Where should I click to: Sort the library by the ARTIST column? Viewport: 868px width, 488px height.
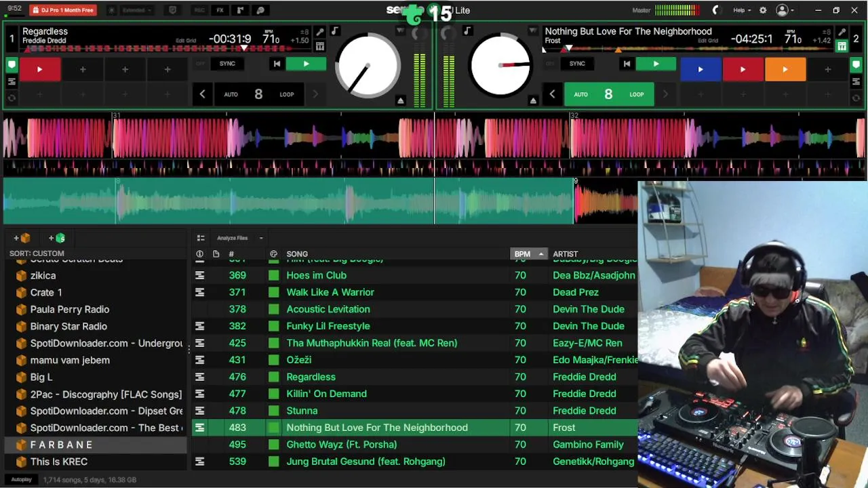[x=566, y=254]
